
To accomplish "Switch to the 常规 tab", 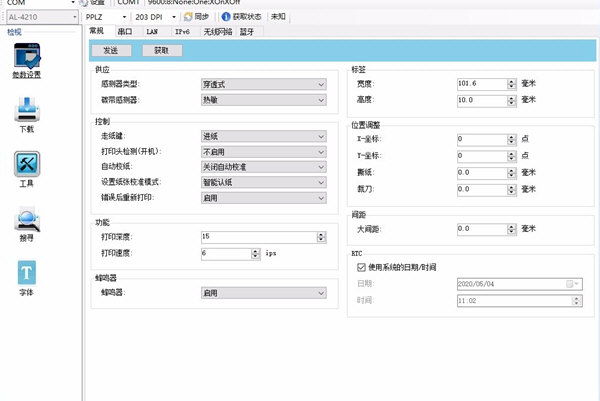I will (x=97, y=31).
